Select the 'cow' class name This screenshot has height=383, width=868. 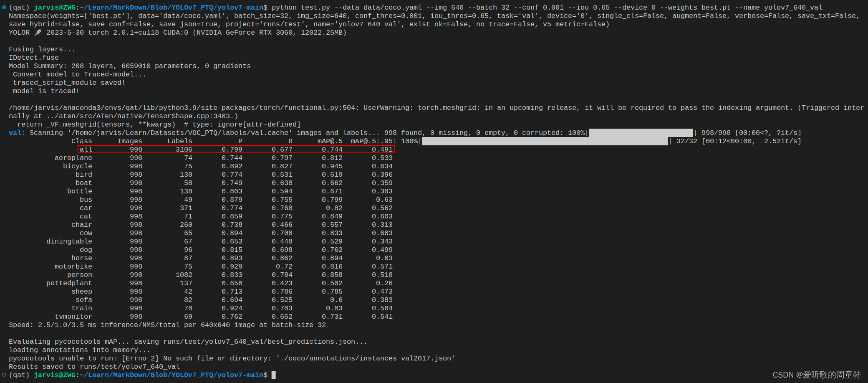click(x=86, y=233)
